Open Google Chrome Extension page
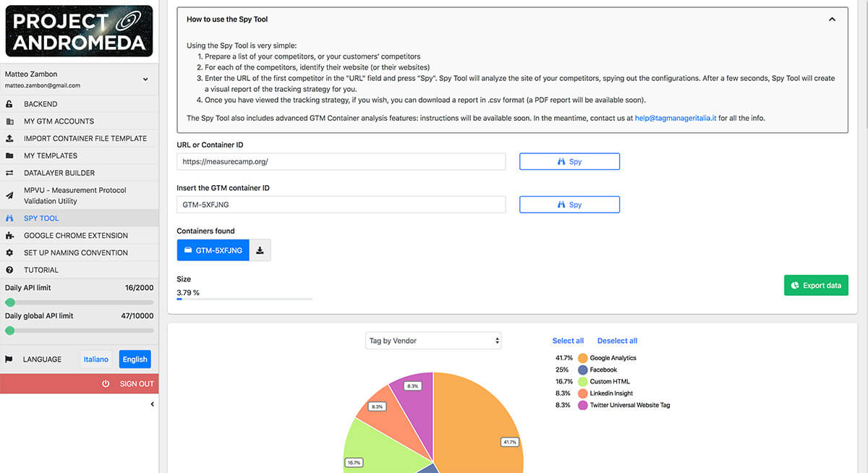Image resolution: width=868 pixels, height=473 pixels. click(79, 236)
